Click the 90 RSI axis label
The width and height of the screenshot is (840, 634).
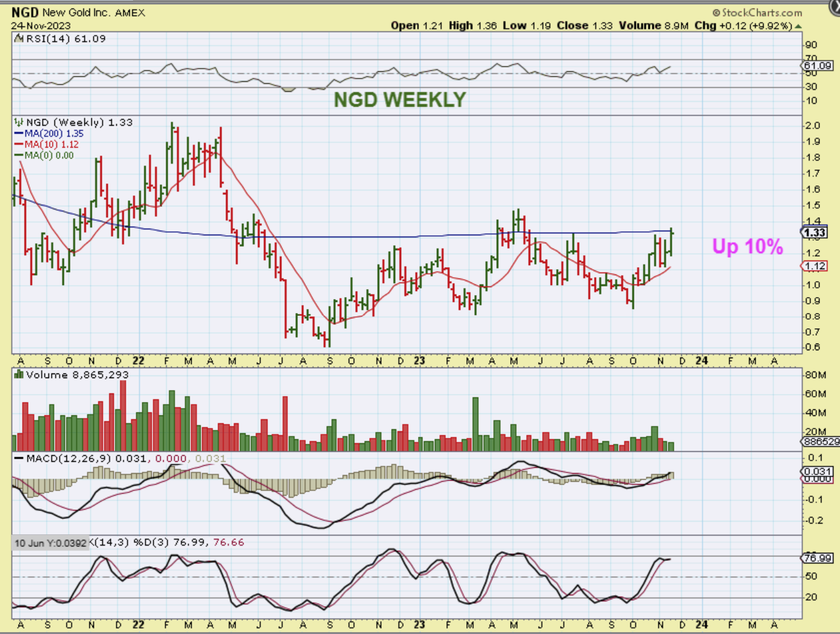coord(811,45)
